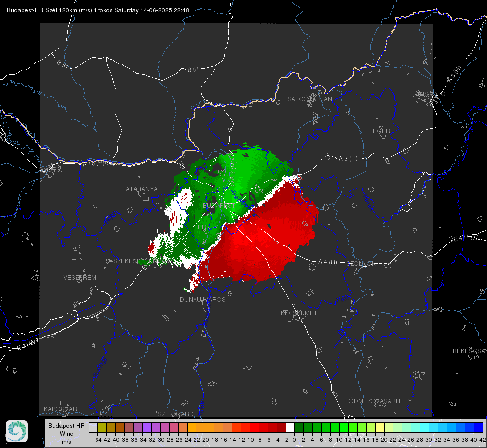Click the Budapest-HR Wind m/s legend label
487x448 pixels.
(66, 434)
